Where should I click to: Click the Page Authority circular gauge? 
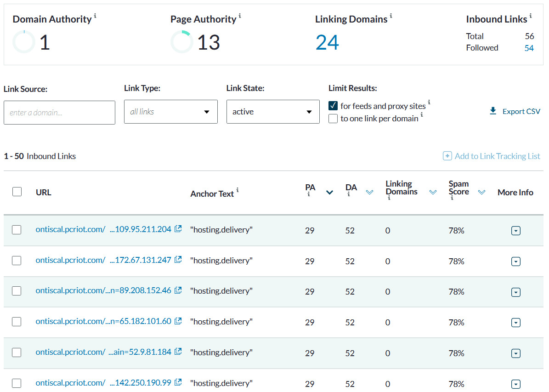pyautogui.click(x=182, y=42)
